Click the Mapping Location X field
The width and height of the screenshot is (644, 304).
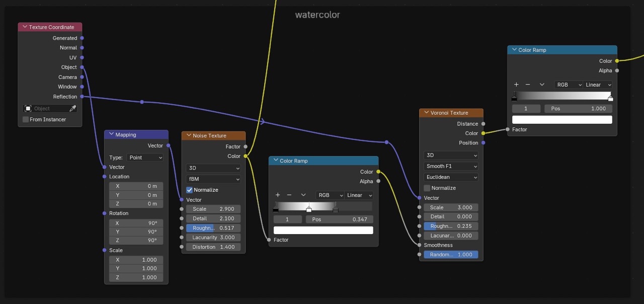136,186
